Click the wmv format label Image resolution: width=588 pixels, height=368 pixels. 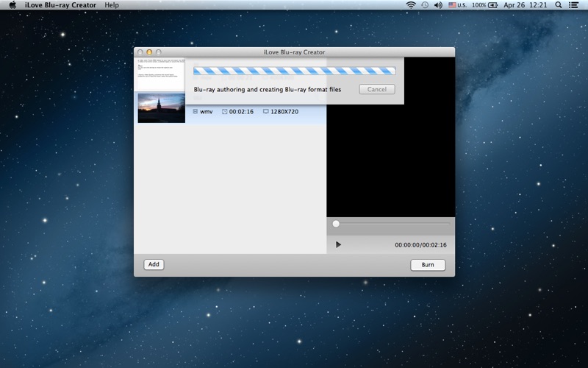(x=207, y=112)
